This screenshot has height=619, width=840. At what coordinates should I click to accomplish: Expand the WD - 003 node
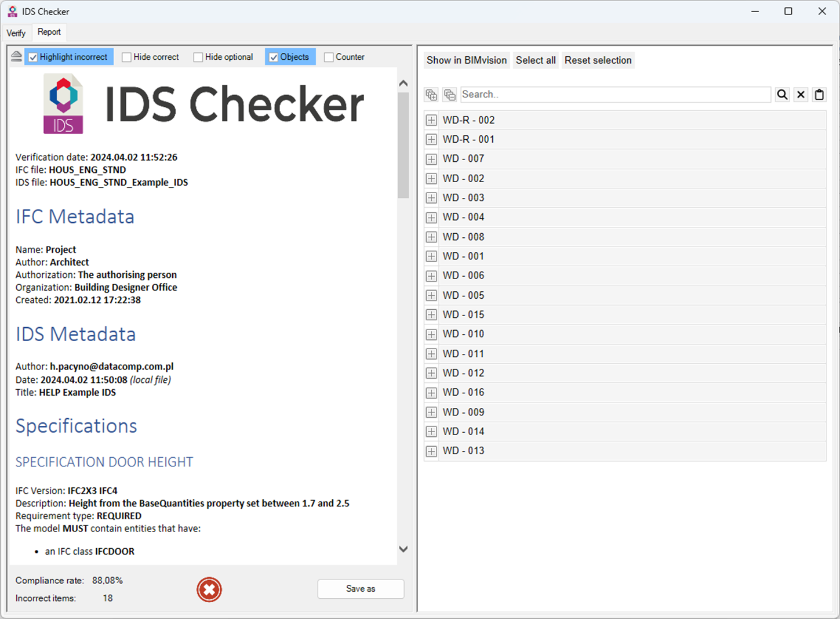point(431,198)
